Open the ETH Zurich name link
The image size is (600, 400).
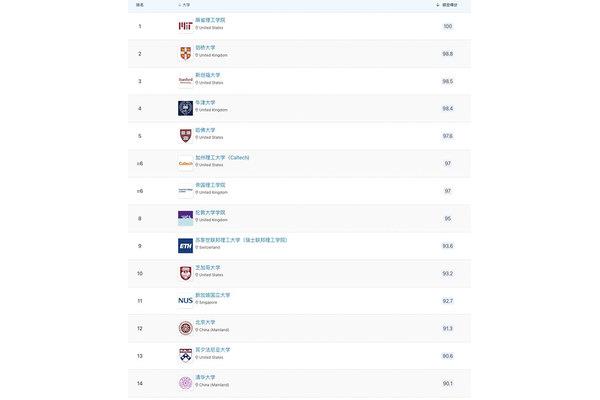coord(241,240)
